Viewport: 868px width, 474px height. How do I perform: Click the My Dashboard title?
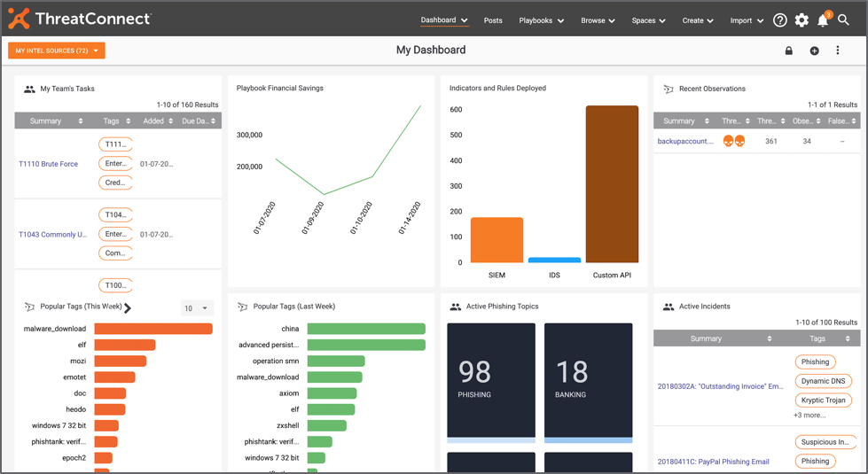pos(431,50)
